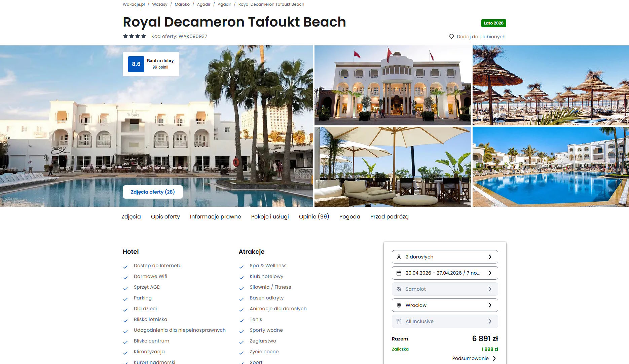
Task: Open the Podsumowanie summary arrow
Action: [494, 358]
